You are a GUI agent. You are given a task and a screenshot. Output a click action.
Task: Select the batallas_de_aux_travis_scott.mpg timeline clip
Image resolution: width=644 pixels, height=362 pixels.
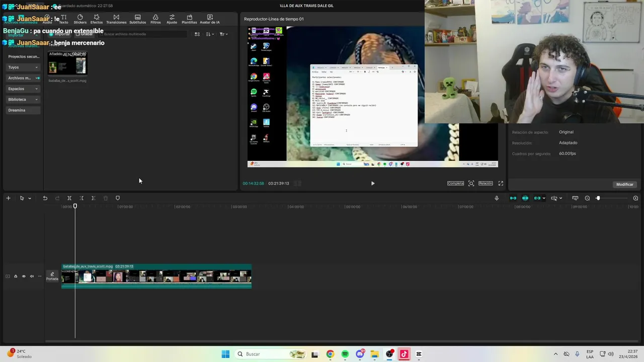156,276
